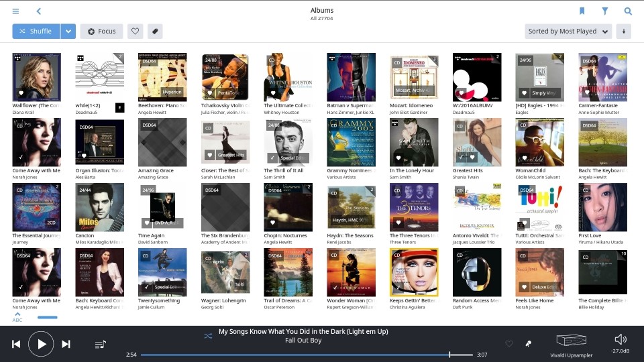The height and width of the screenshot is (362, 644).
Task: Open the hamburger navigation menu
Action: [x=15, y=11]
